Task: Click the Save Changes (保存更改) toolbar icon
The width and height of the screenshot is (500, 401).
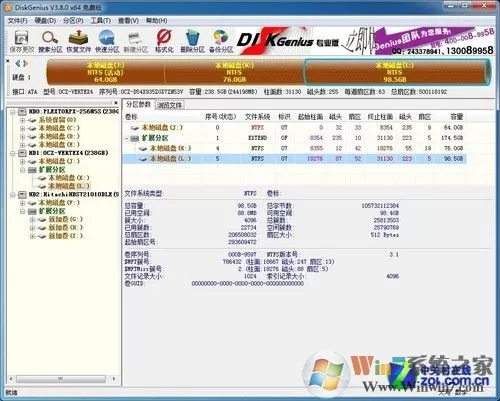Action: tap(22, 42)
